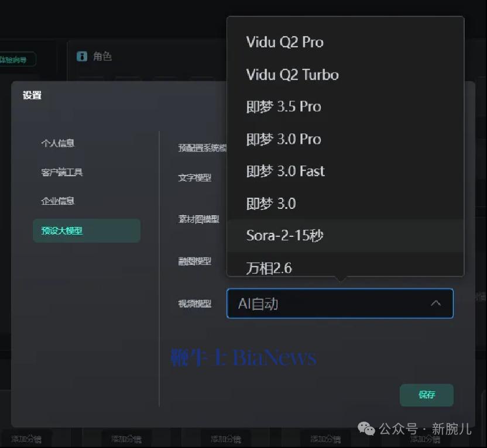Collapse the 视频模型 dropdown chevron

point(435,303)
